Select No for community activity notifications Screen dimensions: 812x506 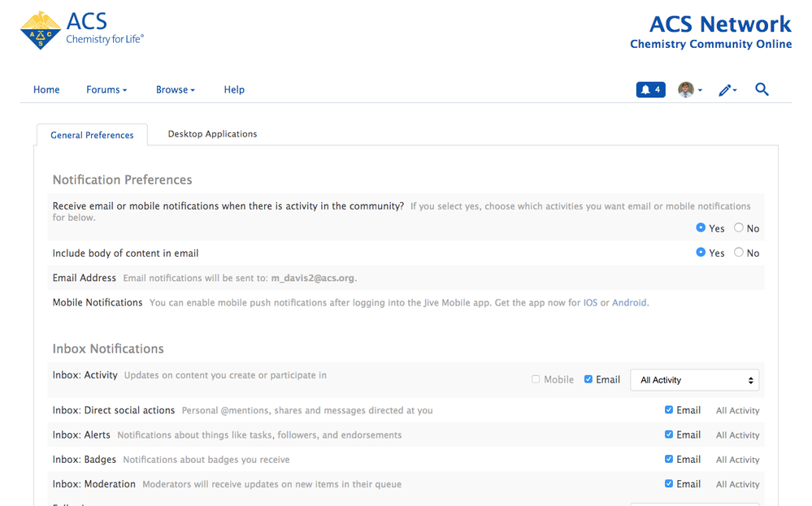point(739,228)
